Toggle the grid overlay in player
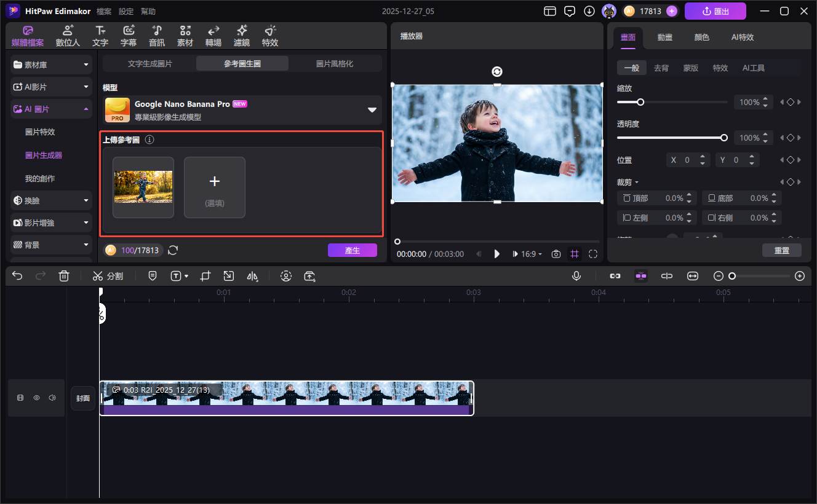817x504 pixels. (575, 254)
